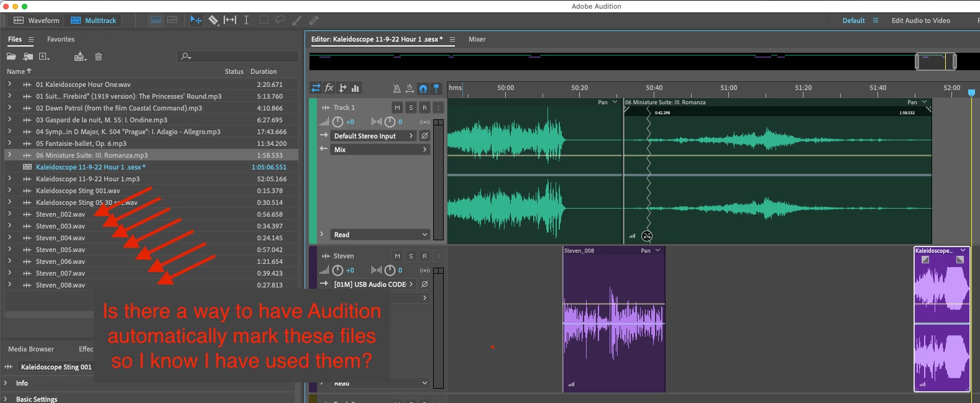
Task: Adjust Track 1 stereo pan knob
Action: (390, 122)
